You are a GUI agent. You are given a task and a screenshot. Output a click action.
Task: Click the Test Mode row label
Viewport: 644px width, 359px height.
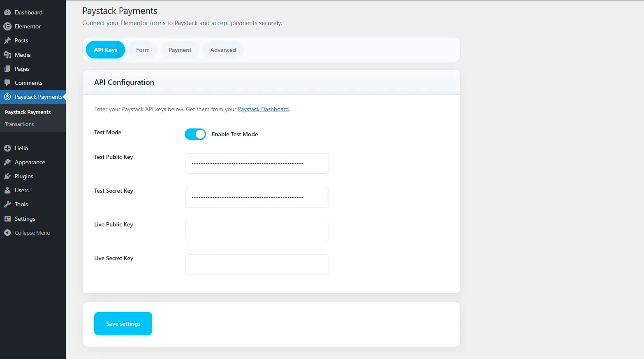[108, 132]
